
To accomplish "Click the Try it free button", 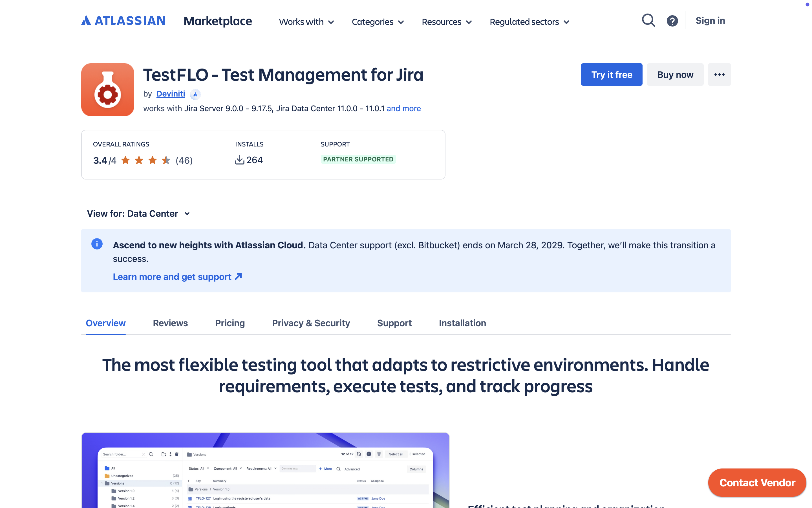I will pyautogui.click(x=612, y=75).
